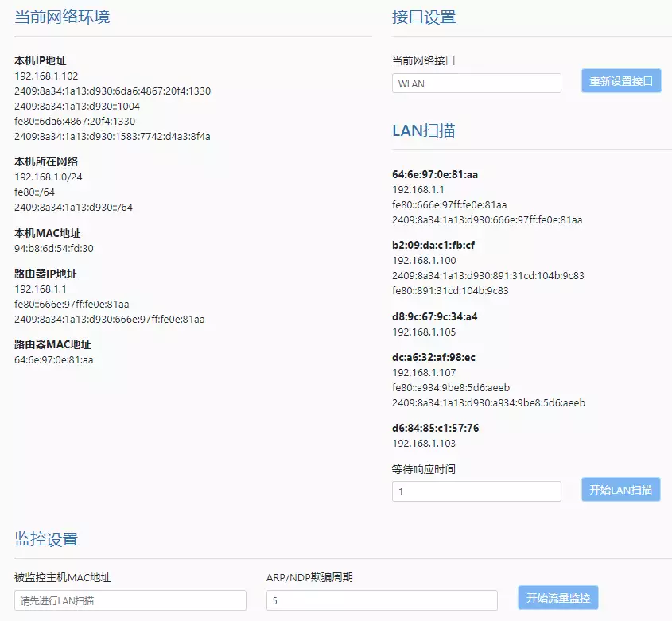Click the 监控设置 section heading
672x621 pixels.
46,539
